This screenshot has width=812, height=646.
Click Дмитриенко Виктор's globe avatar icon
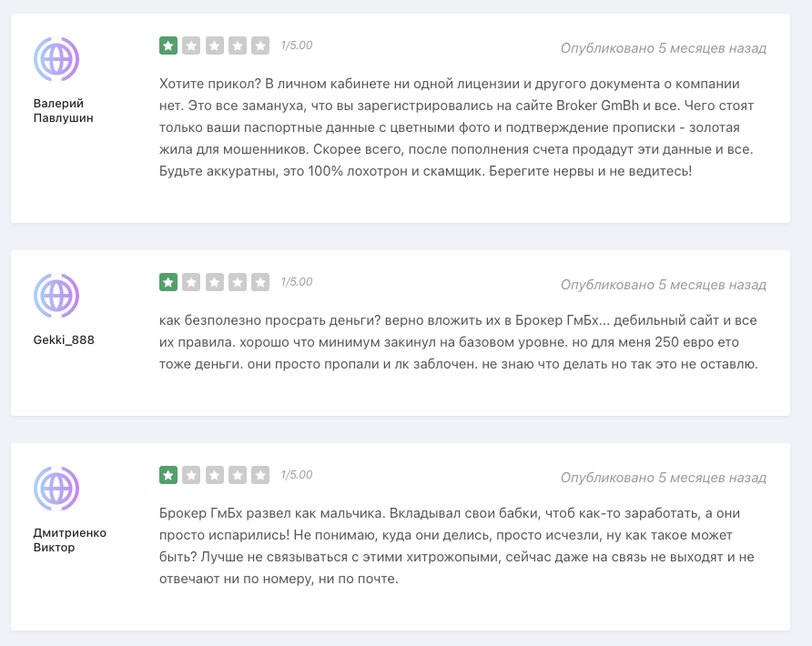click(56, 489)
